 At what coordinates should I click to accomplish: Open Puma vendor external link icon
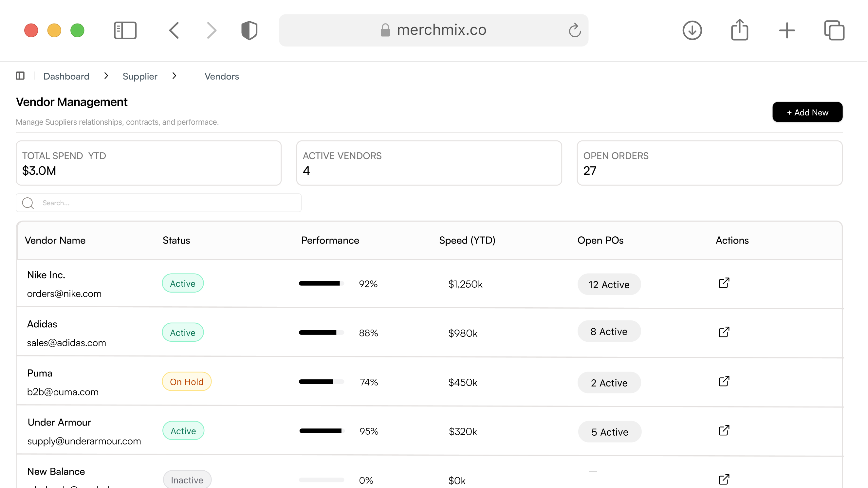724,381
